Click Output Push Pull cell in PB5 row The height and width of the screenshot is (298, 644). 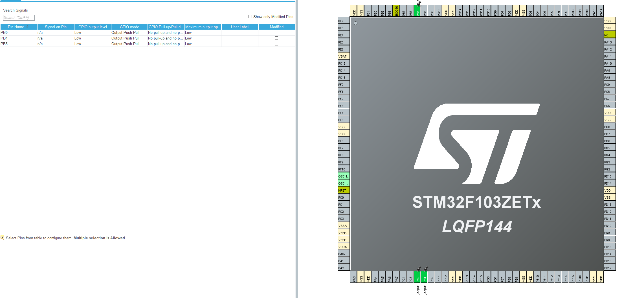coord(129,44)
